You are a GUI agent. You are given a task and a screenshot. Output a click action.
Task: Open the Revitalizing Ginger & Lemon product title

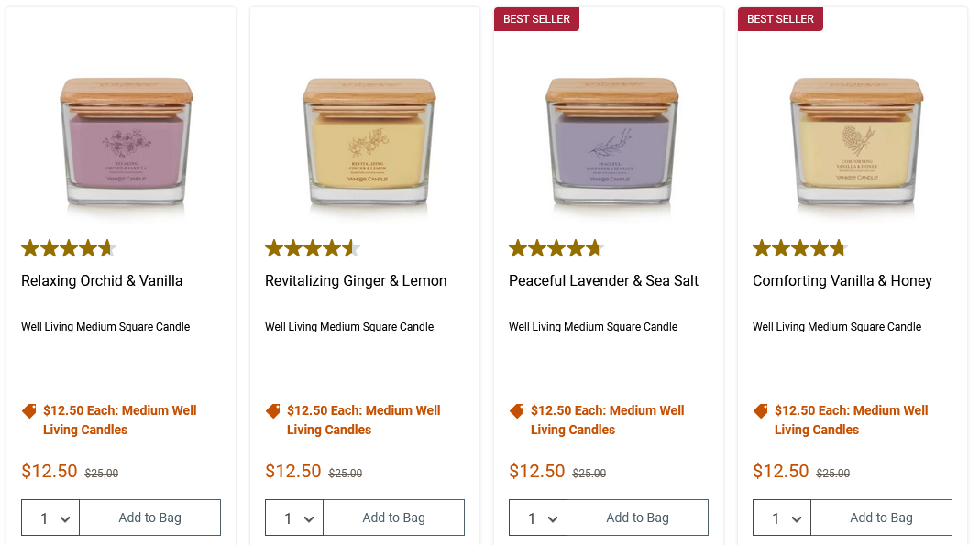[356, 281]
